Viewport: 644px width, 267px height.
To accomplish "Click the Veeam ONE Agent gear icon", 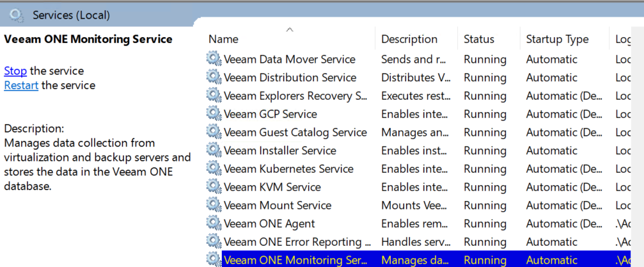I will [x=214, y=223].
